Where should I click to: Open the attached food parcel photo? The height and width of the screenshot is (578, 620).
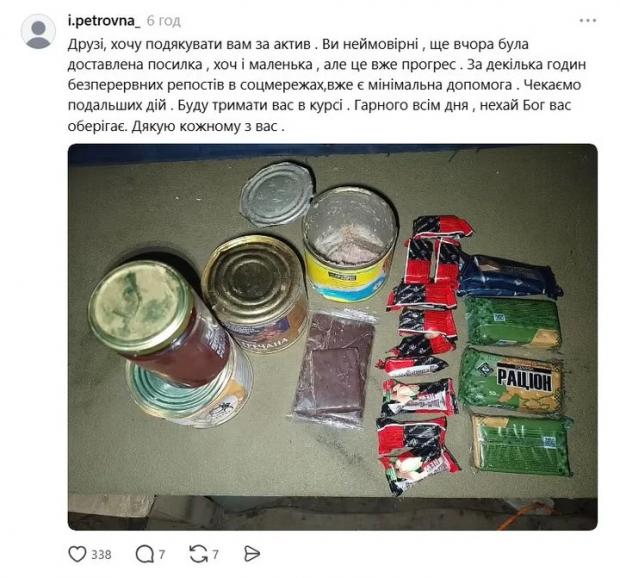(x=333, y=337)
